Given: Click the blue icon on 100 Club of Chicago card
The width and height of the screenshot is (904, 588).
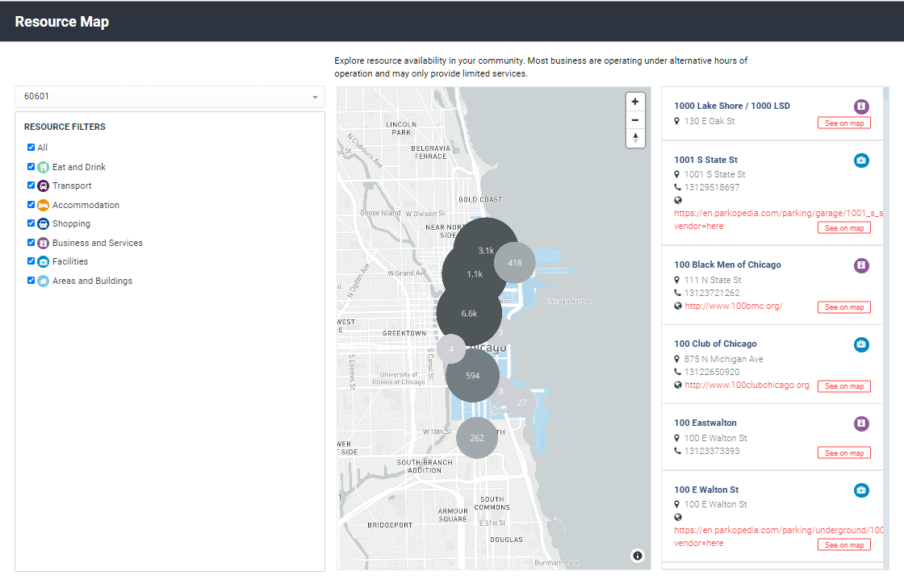Looking at the screenshot, I should (861, 344).
